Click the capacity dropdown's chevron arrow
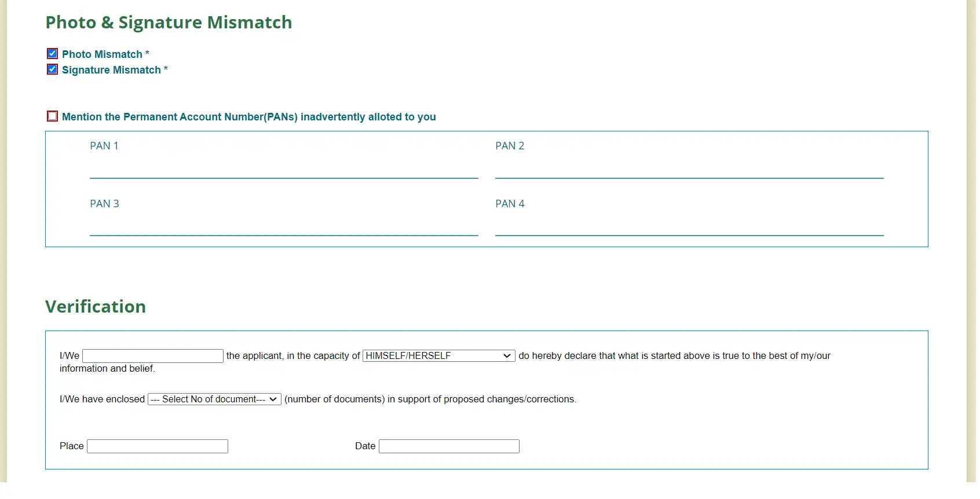 click(x=507, y=355)
